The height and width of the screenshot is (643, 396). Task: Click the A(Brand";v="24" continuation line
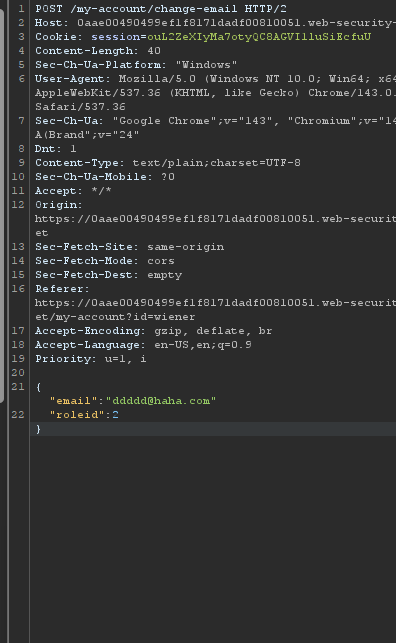point(87,135)
